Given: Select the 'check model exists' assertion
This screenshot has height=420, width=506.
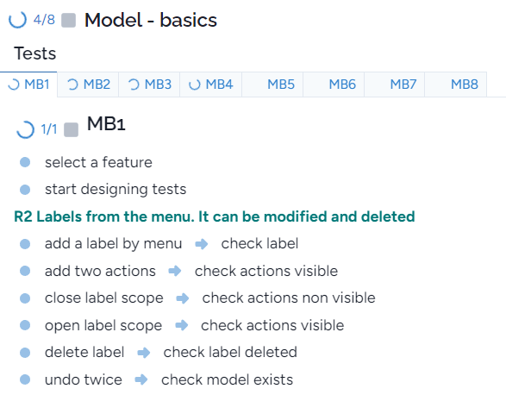Looking at the screenshot, I should 228,379.
